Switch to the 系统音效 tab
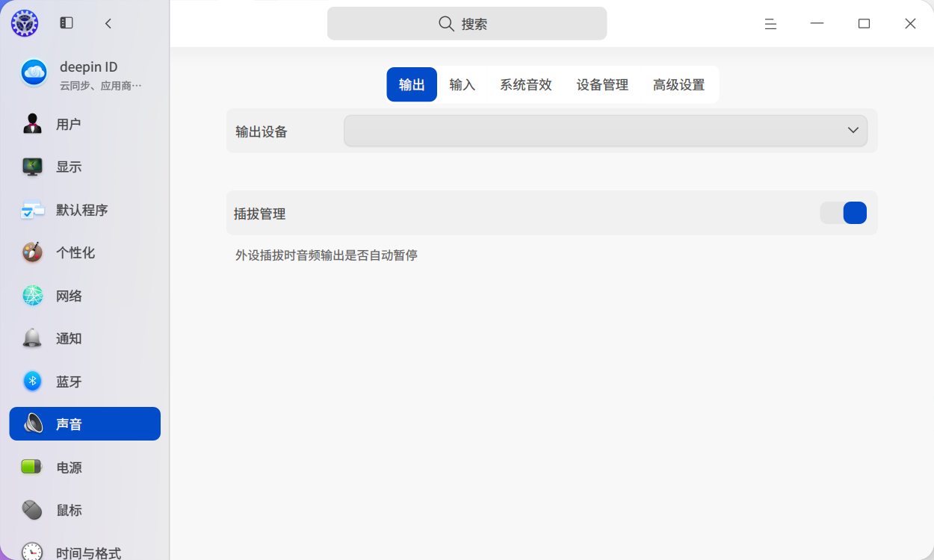This screenshot has width=934, height=560. click(526, 84)
